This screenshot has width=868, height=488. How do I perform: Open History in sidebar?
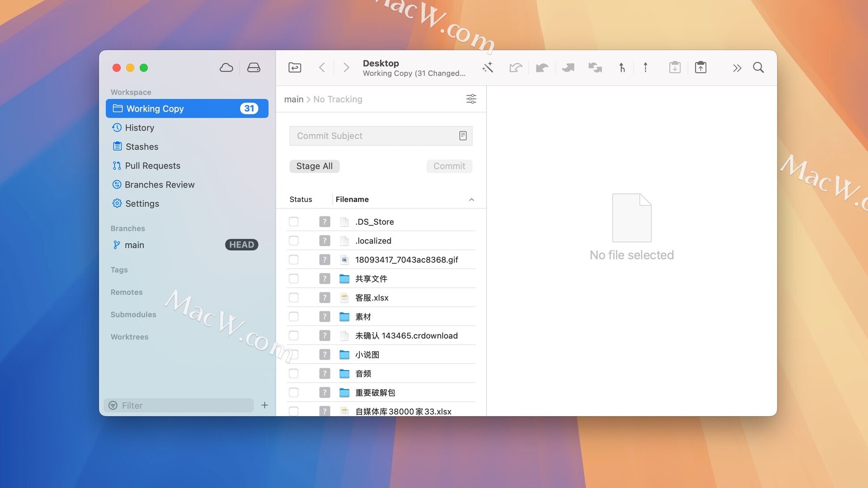[x=140, y=128]
